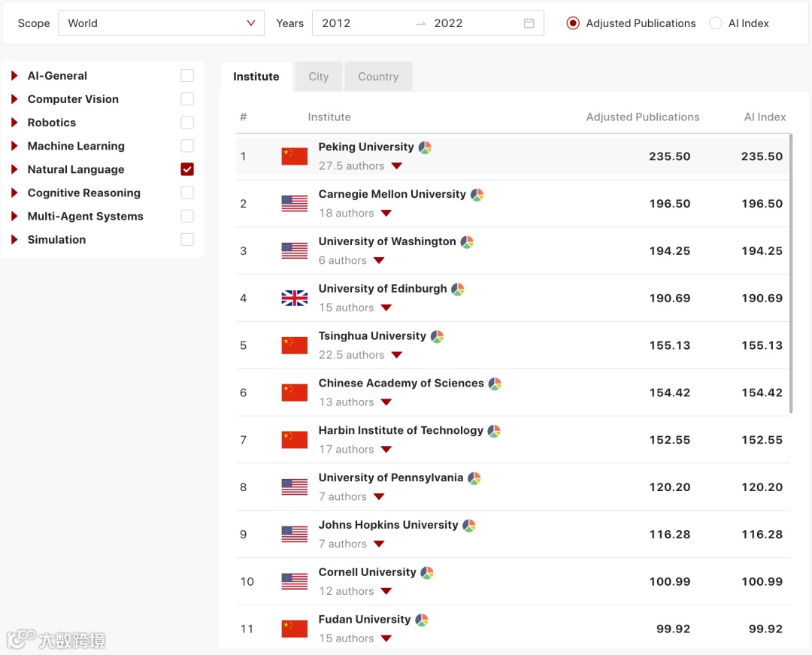Expand Tsinghua University's 22.5 authors list

(x=397, y=355)
